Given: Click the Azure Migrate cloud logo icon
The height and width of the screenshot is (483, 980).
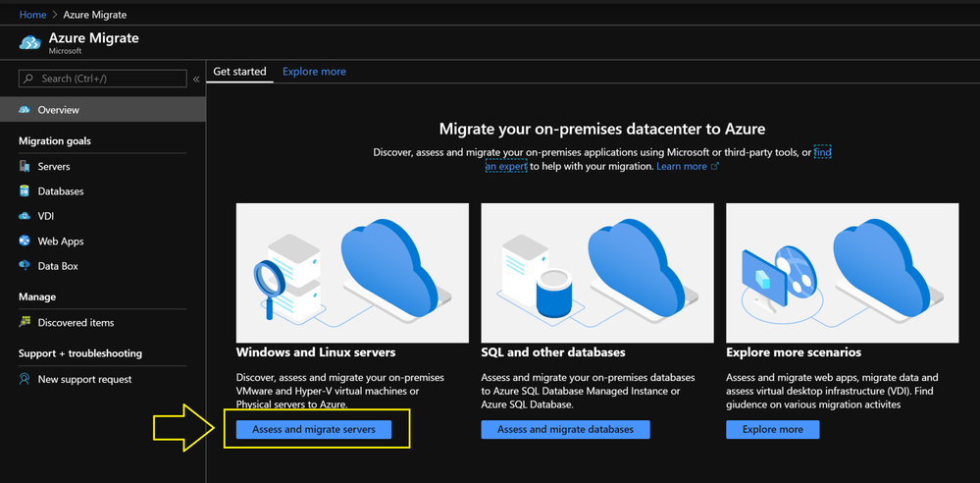Looking at the screenshot, I should (x=30, y=42).
